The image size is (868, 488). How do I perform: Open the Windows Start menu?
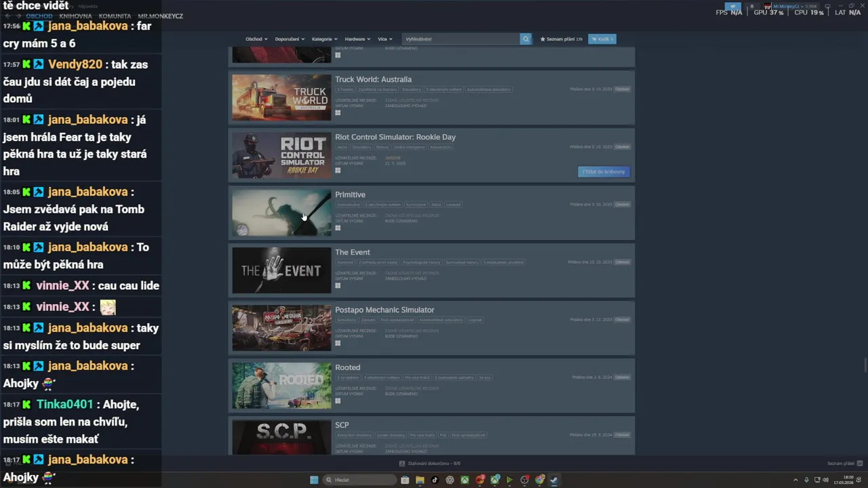click(x=314, y=480)
